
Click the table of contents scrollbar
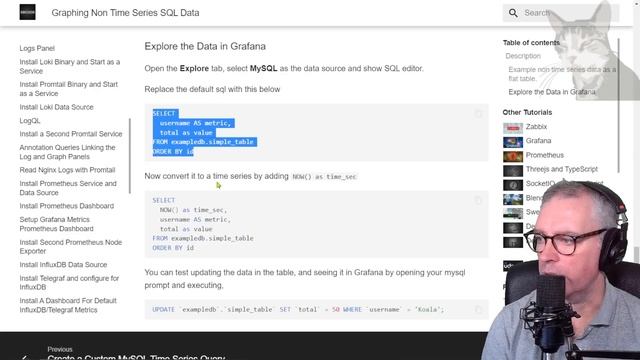(x=619, y=105)
